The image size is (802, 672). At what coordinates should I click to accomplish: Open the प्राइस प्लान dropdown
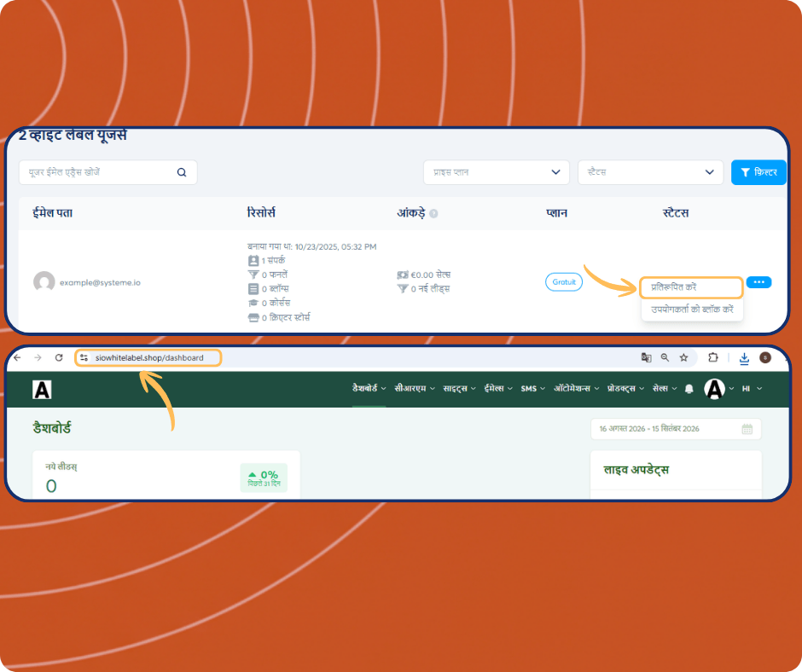(497, 172)
